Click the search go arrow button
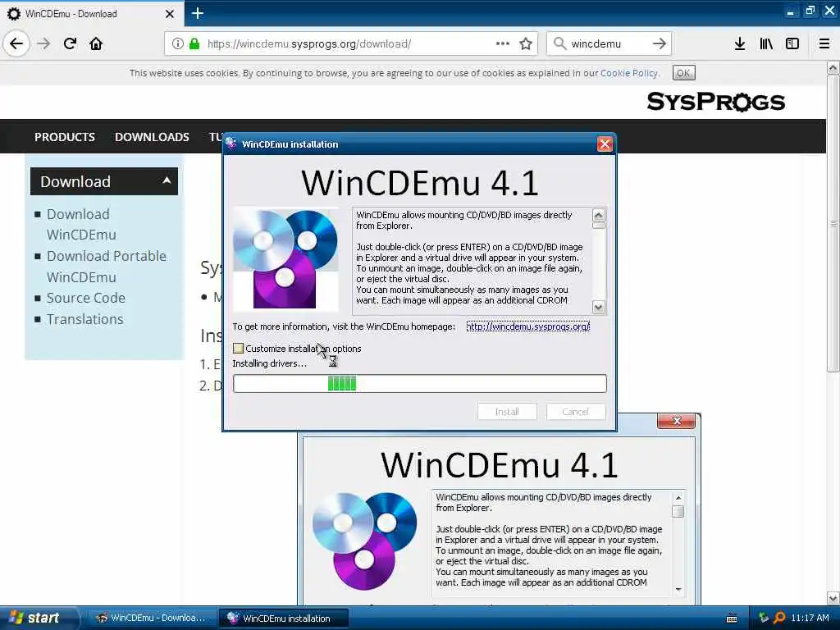 click(660, 43)
